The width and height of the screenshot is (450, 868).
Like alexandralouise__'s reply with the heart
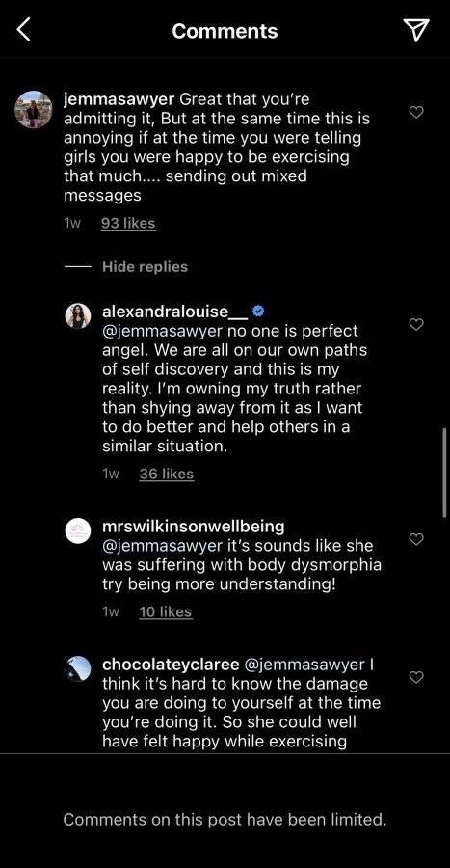[x=416, y=324]
